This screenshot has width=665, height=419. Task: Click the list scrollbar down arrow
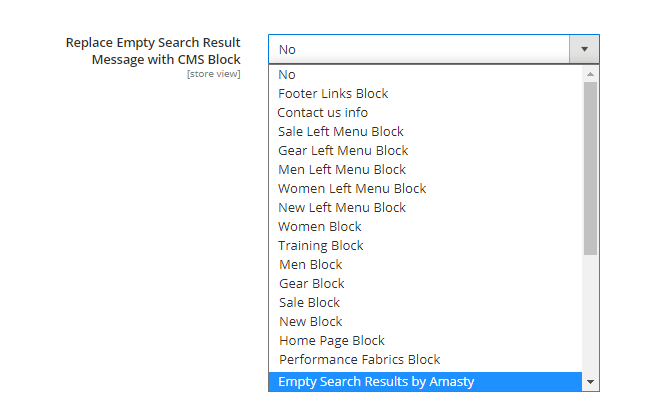click(590, 382)
